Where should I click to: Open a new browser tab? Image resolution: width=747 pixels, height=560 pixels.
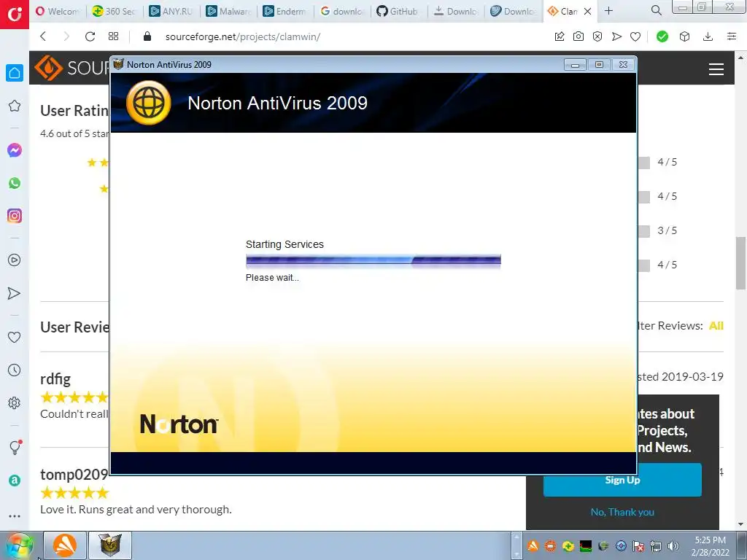tap(608, 10)
